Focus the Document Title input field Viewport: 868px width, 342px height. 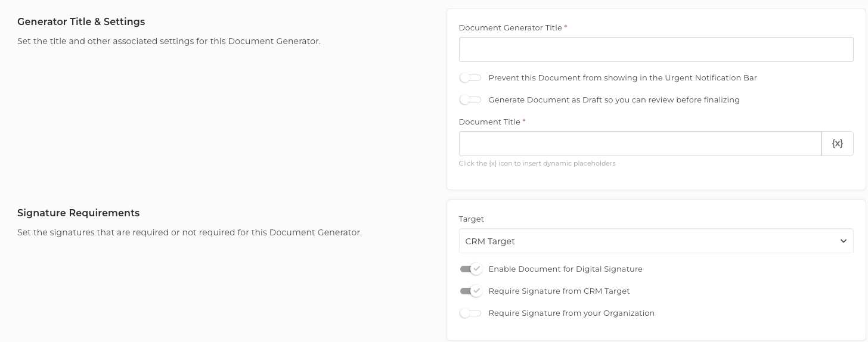click(x=640, y=144)
